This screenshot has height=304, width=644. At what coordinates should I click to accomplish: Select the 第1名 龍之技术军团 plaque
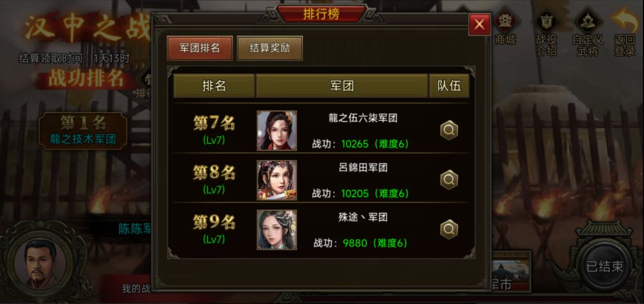coord(83,130)
